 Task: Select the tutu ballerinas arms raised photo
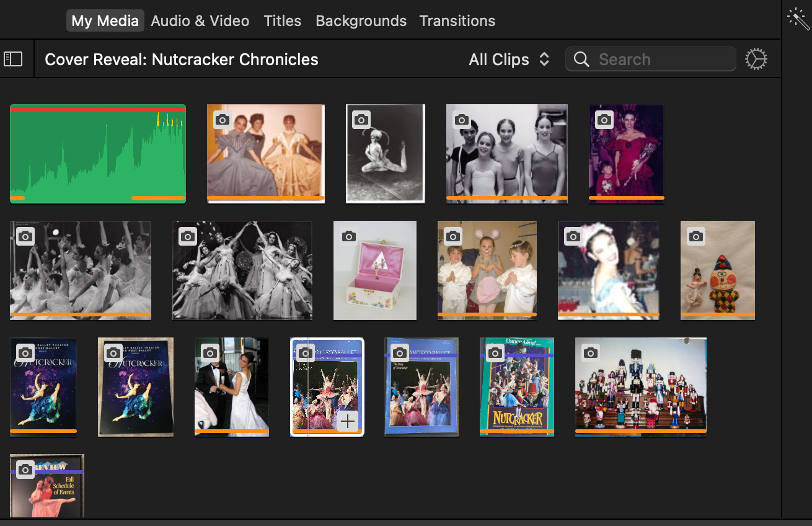pyautogui.click(x=81, y=270)
